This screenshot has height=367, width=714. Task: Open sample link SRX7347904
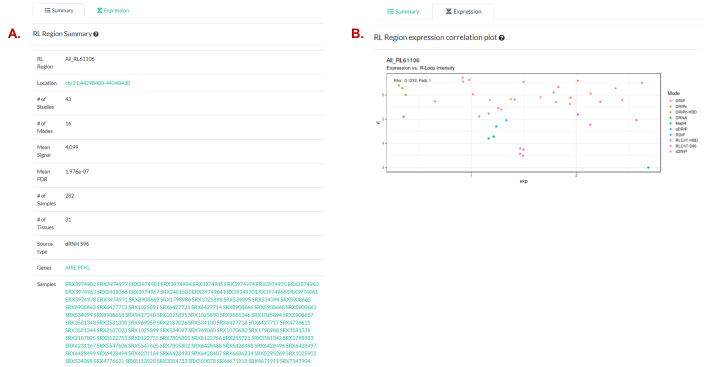pyautogui.click(x=295, y=361)
